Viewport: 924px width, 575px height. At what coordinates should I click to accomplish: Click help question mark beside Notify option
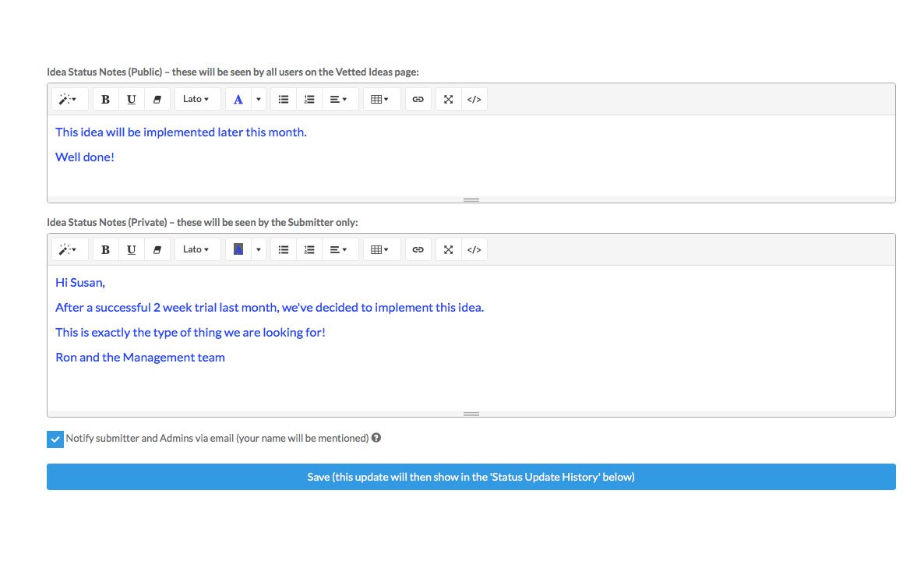376,438
